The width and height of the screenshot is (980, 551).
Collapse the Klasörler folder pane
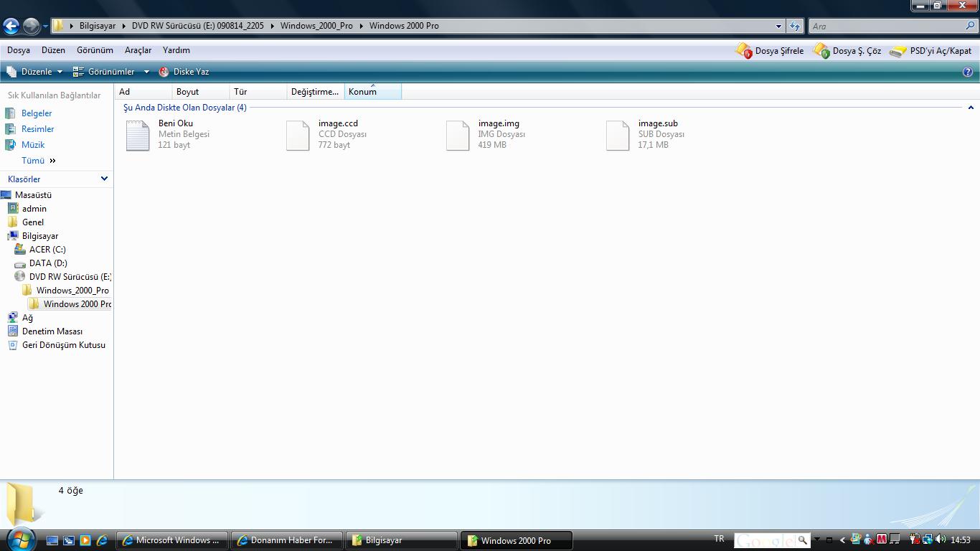coord(104,179)
